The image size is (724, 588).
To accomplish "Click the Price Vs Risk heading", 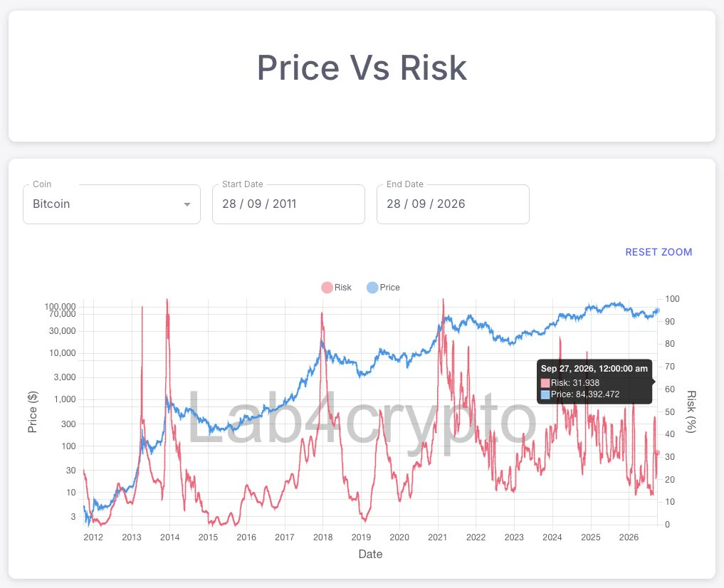I will [362, 68].
